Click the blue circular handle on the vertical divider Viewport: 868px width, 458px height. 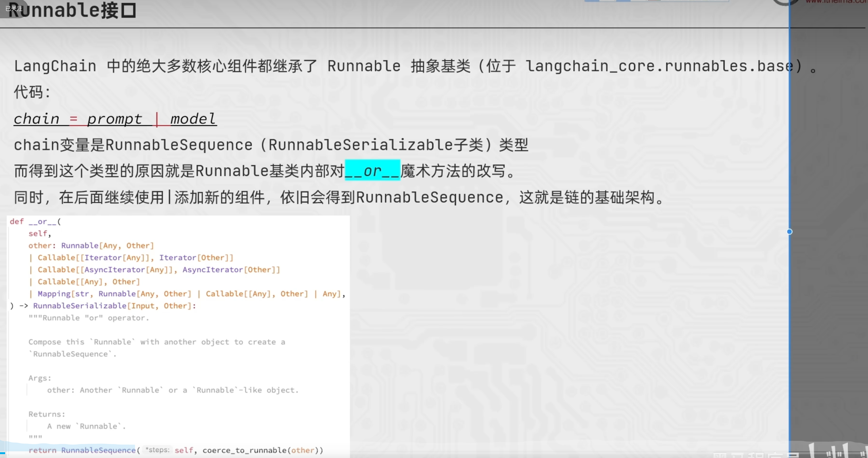(x=789, y=232)
